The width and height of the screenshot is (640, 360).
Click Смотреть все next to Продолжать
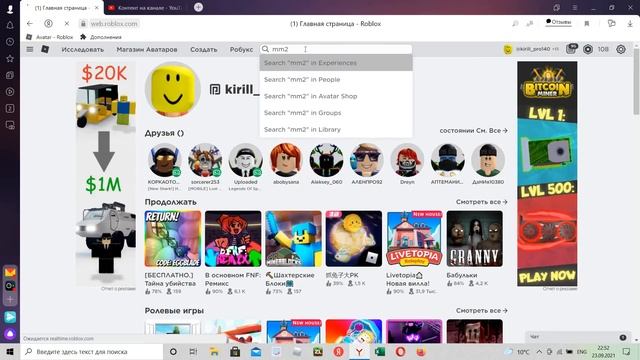pyautogui.click(x=482, y=202)
